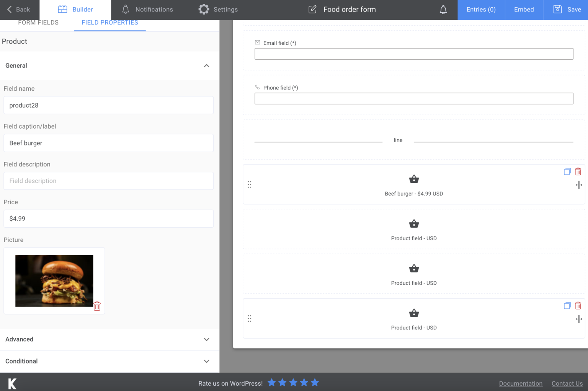Image resolution: width=588 pixels, height=391 pixels.
Task: Expand the Conditional section
Action: point(206,361)
